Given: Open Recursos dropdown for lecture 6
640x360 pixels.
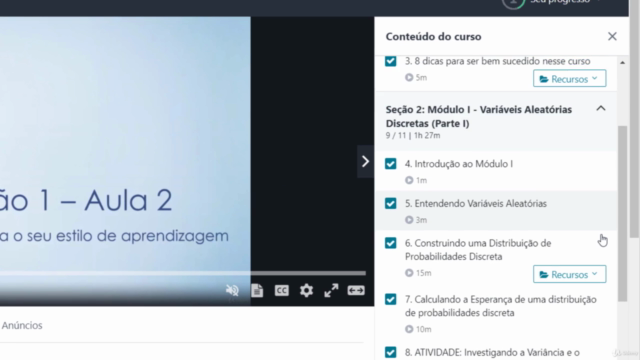Looking at the screenshot, I should click(569, 274).
